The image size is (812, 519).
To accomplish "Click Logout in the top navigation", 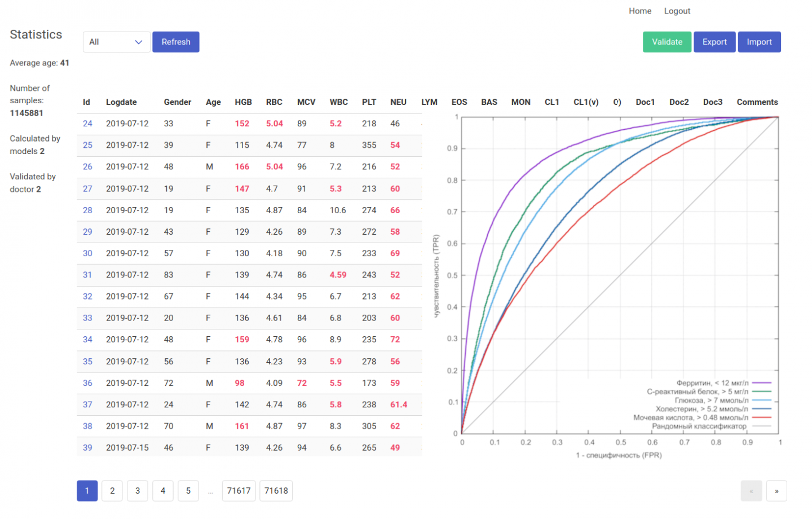I will click(x=677, y=11).
